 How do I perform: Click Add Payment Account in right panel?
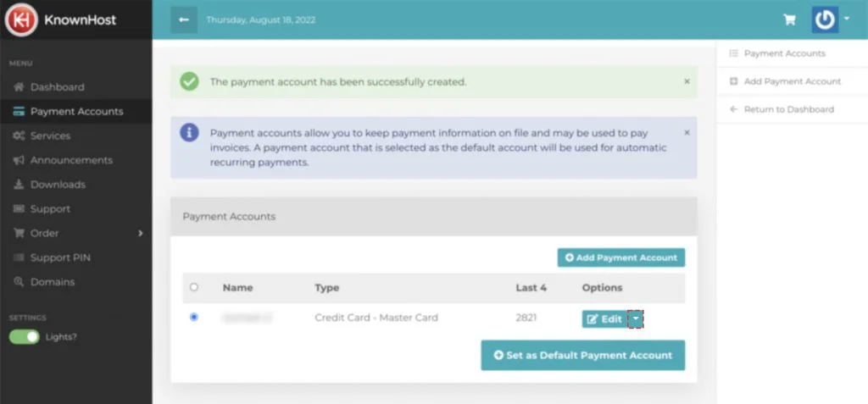[x=793, y=81]
